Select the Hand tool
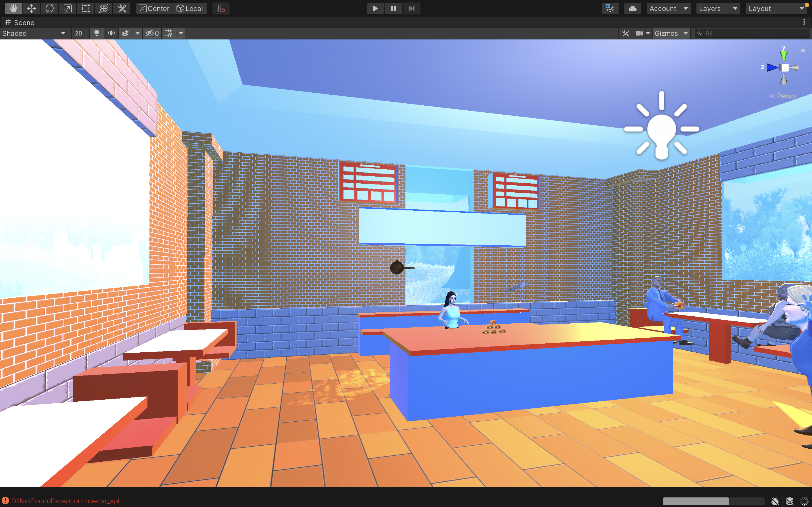This screenshot has height=507, width=812. coord(14,8)
